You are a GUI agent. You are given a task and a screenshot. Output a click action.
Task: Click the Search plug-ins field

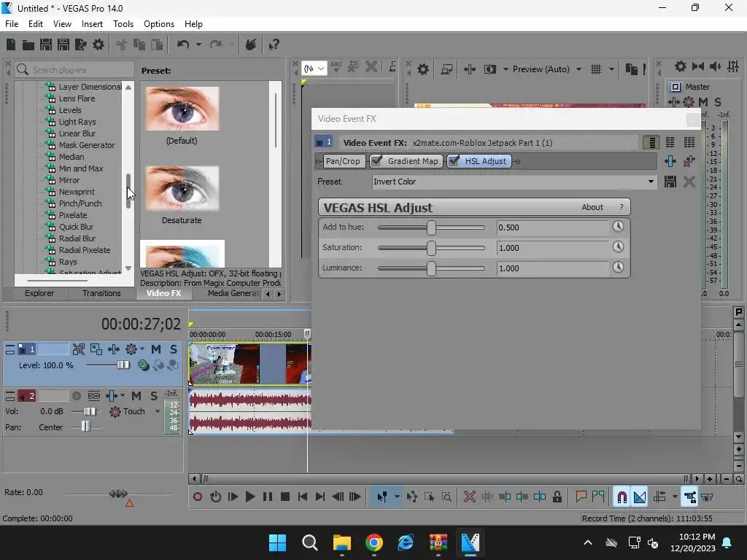(x=75, y=70)
